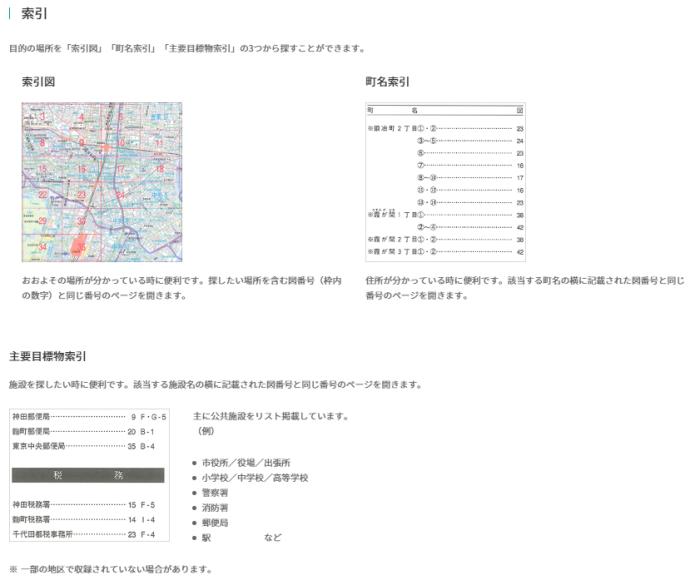Select bullet item 警察署
Screen dimensions: 700x585
(x=215, y=493)
